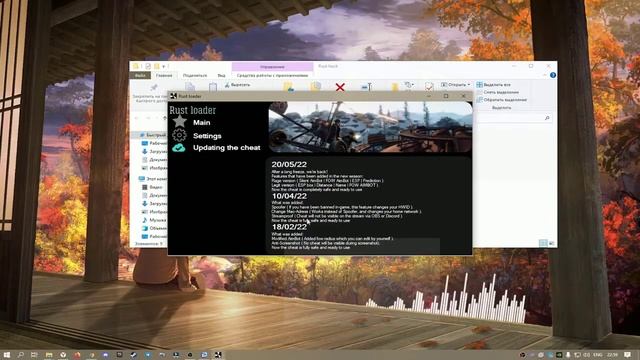
Task: Click the Copy icon in Explorer ribbon
Action: [190, 87]
